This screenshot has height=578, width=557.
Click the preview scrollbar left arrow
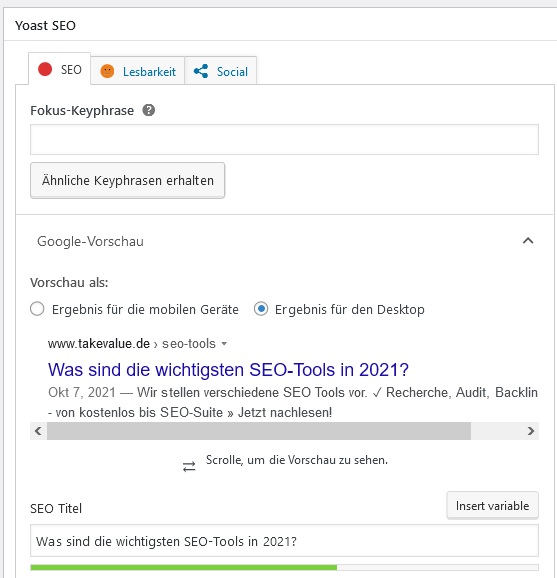click(x=38, y=431)
